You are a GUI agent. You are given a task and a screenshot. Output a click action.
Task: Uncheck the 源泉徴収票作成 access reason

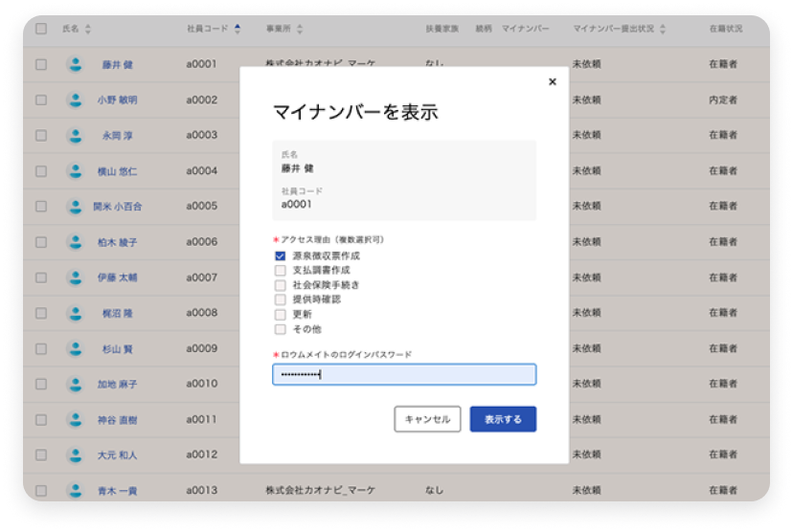pyautogui.click(x=281, y=256)
